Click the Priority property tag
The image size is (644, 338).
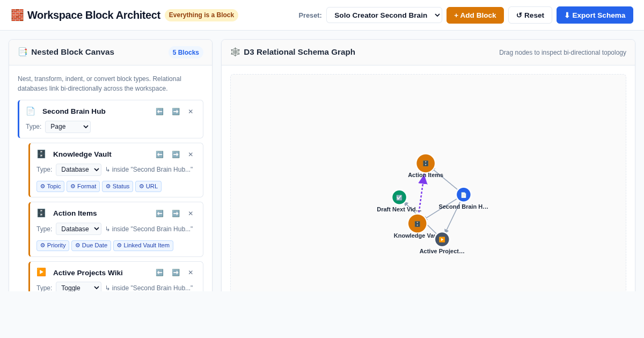tap(53, 245)
